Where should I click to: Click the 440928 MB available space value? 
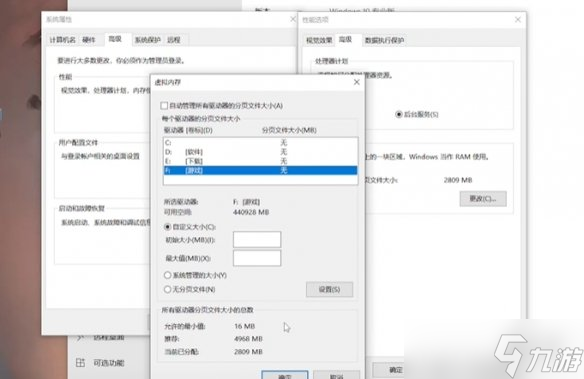pyautogui.click(x=251, y=212)
